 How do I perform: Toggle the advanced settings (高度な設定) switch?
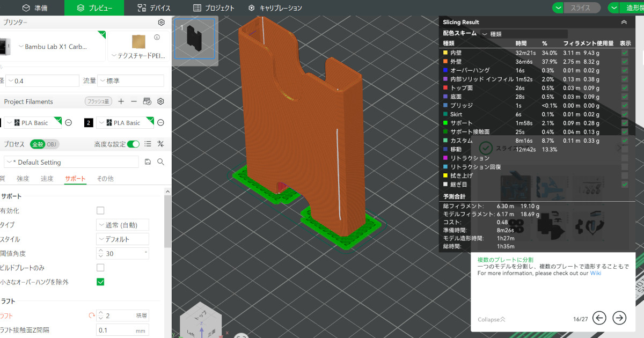(x=133, y=144)
